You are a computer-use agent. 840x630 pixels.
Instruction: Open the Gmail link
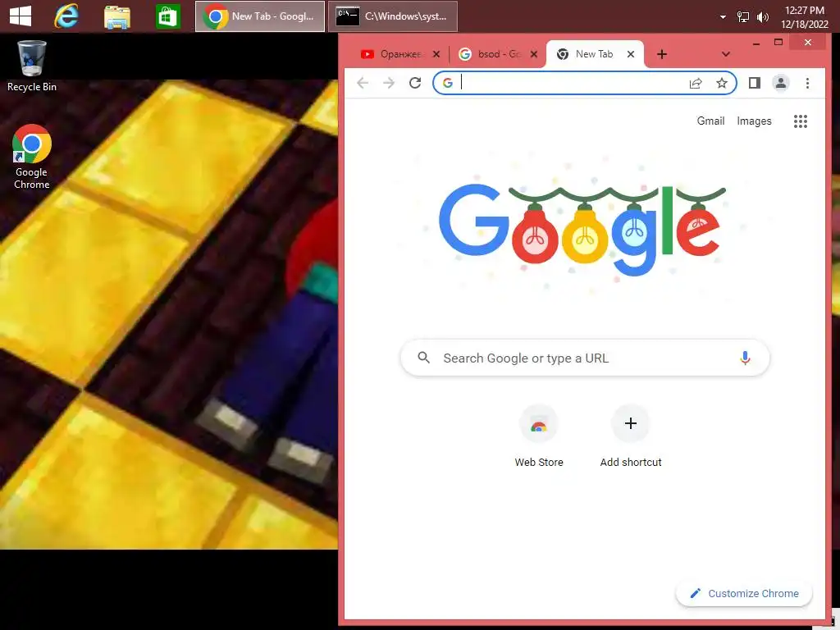pos(710,121)
